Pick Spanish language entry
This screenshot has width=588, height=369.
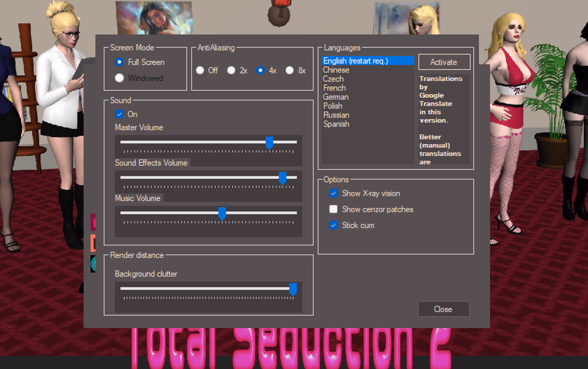click(336, 124)
